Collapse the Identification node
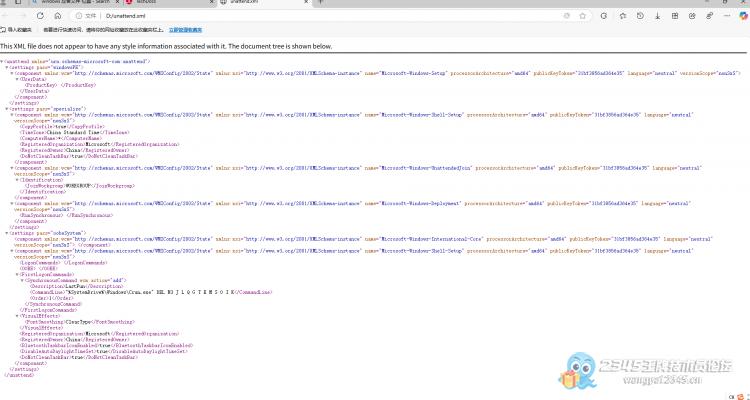This screenshot has width=750, height=400. pos(17,180)
